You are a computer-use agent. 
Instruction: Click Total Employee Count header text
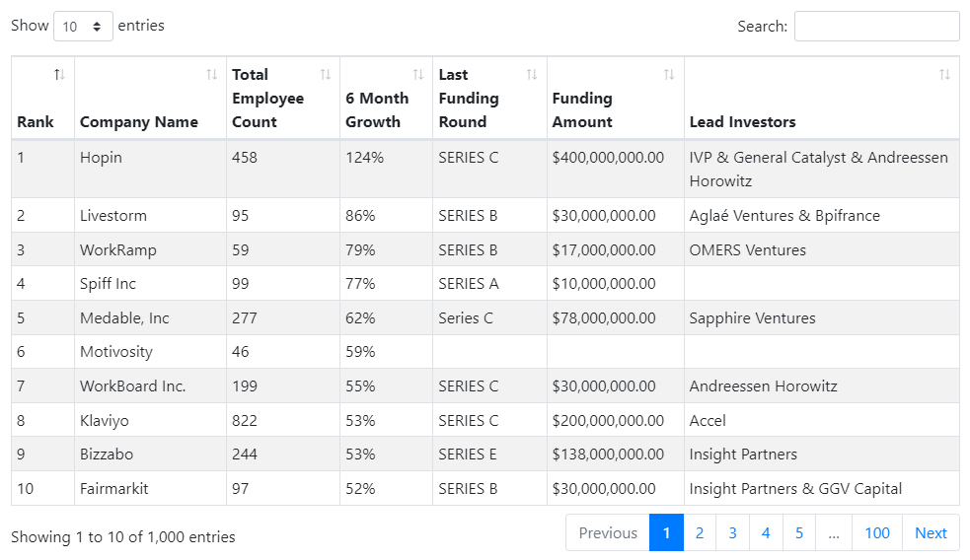[267, 99]
